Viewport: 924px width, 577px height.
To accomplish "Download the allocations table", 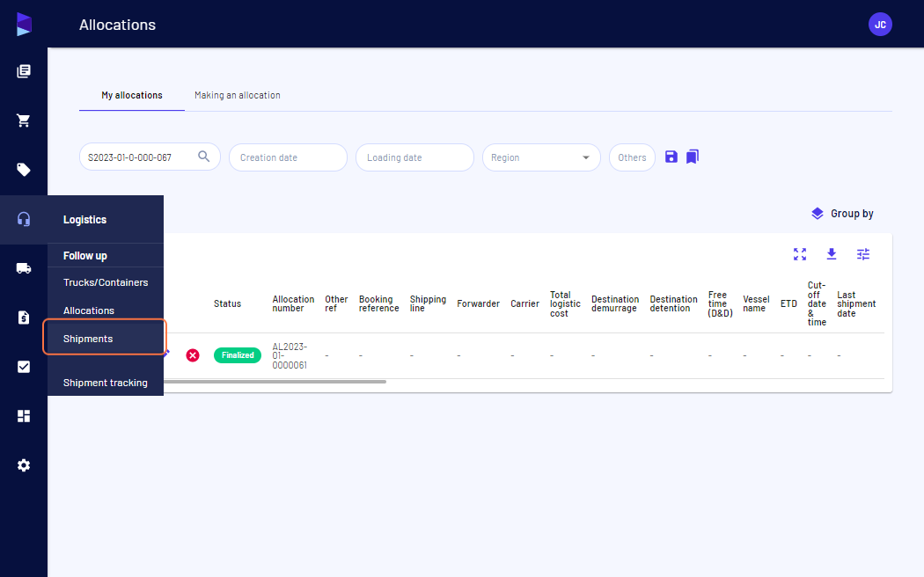I will (x=832, y=254).
